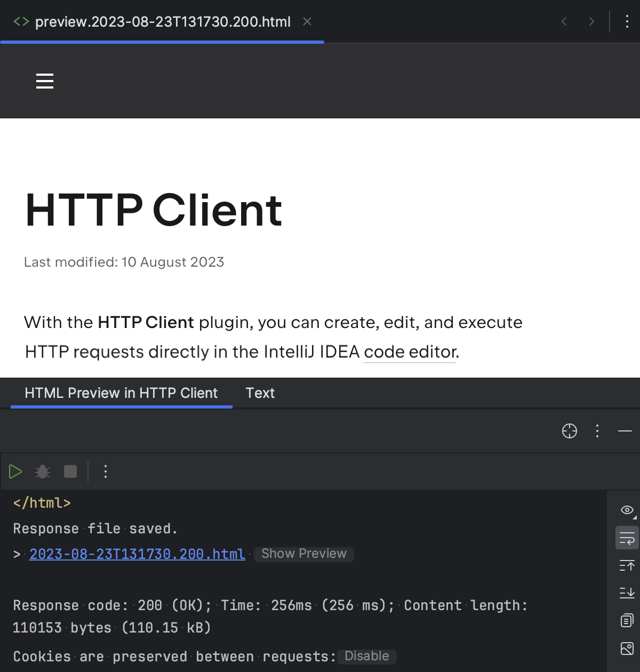The width and height of the screenshot is (640, 672).
Task: Open image view via the picture icon
Action: pos(626,649)
